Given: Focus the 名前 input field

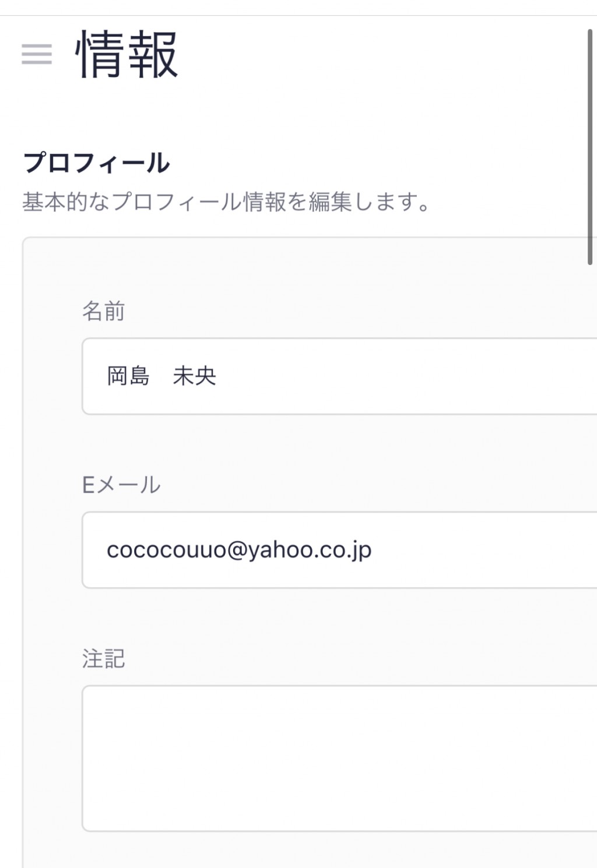Looking at the screenshot, I should 339,376.
